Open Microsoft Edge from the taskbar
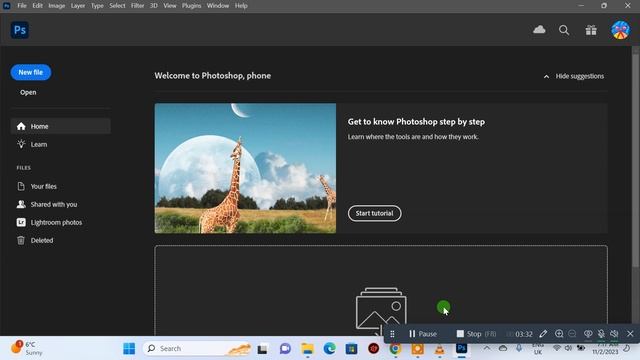Screen dimensions: 640x360 tap(329, 349)
